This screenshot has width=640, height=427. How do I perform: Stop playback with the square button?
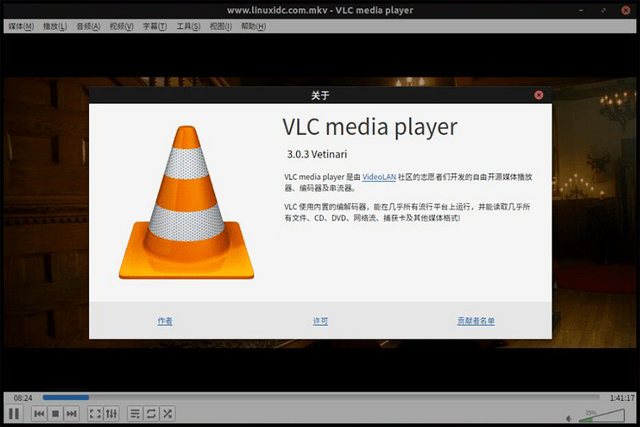click(x=56, y=414)
